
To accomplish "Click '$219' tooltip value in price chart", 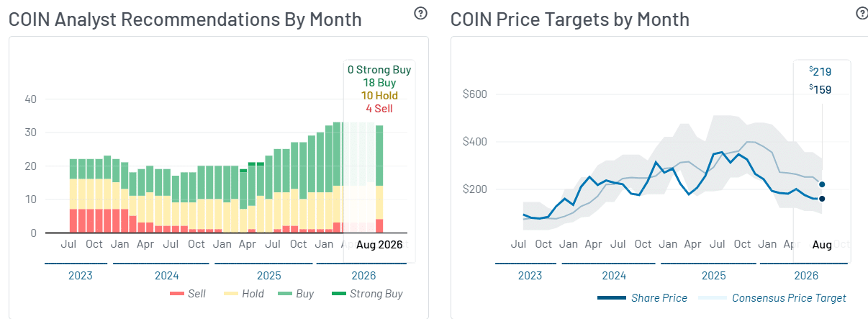I will pos(820,71).
